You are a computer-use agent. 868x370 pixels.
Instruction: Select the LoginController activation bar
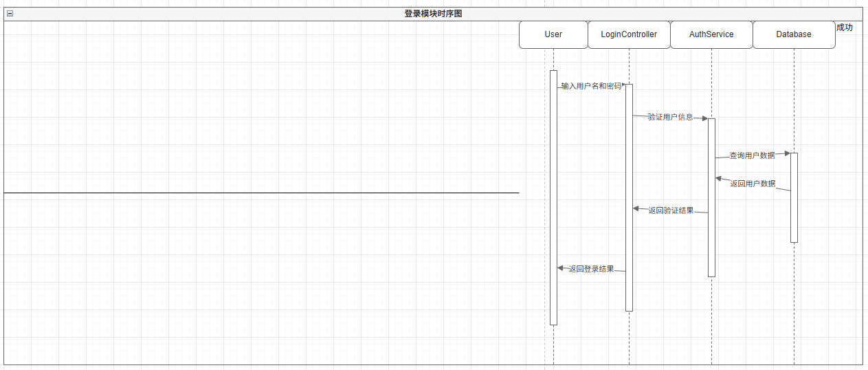(x=629, y=197)
